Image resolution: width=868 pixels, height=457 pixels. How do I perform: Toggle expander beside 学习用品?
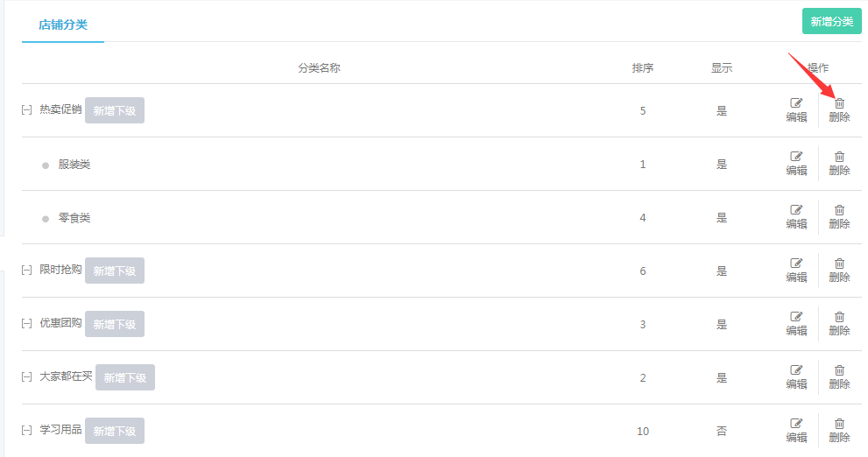tap(27, 431)
